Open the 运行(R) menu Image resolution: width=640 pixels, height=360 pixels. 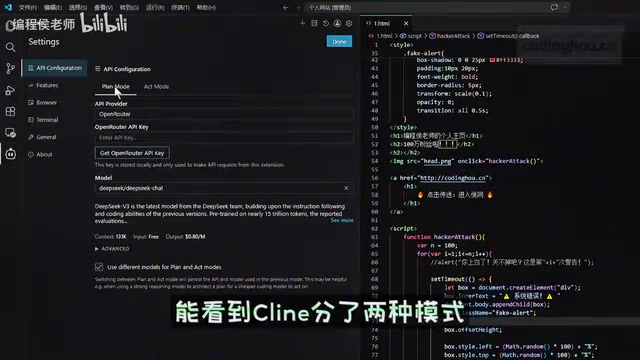tap(155, 7)
